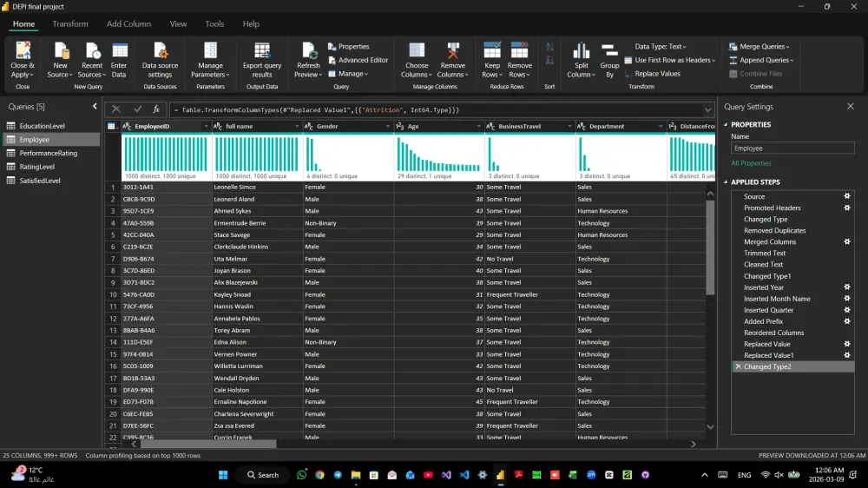Open settings gear for Source step
Screen dimensions: 868x488
pyautogui.click(x=847, y=196)
